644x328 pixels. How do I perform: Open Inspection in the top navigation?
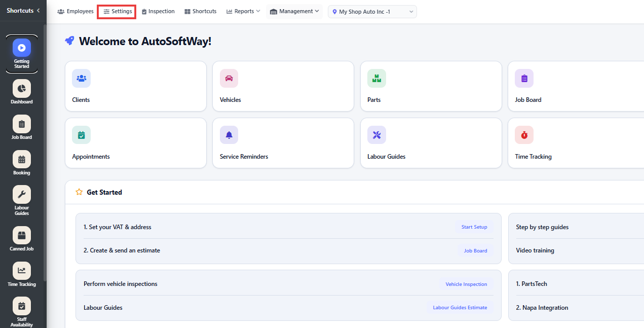point(158,11)
